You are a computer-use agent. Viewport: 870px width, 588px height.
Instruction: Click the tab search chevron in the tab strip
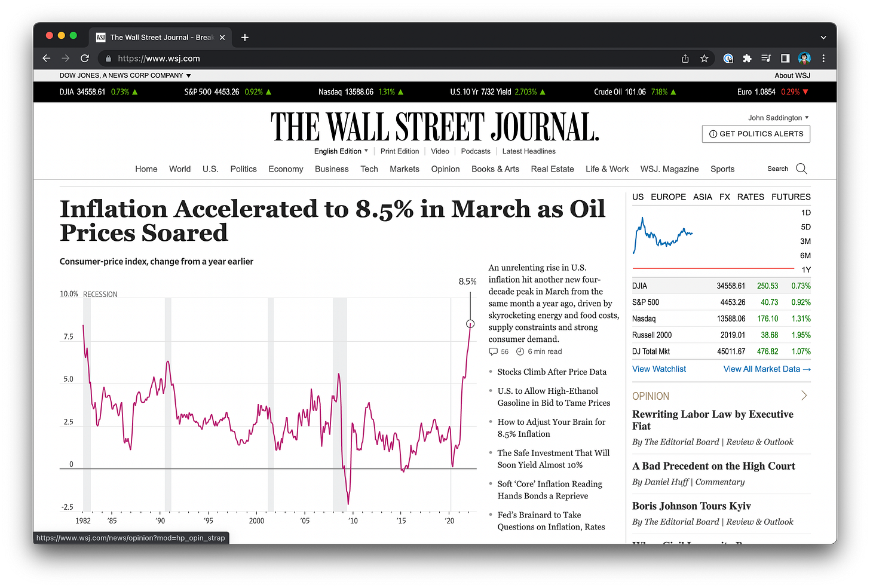pos(823,37)
